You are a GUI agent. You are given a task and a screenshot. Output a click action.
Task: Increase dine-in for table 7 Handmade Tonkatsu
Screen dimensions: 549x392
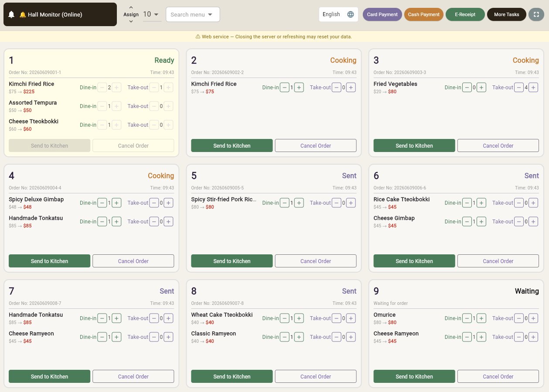(x=116, y=318)
